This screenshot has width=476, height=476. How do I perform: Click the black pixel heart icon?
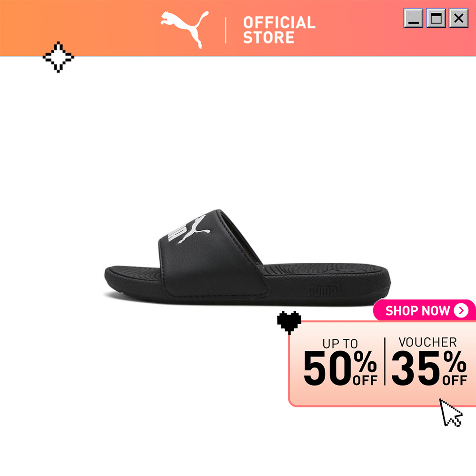(x=289, y=322)
